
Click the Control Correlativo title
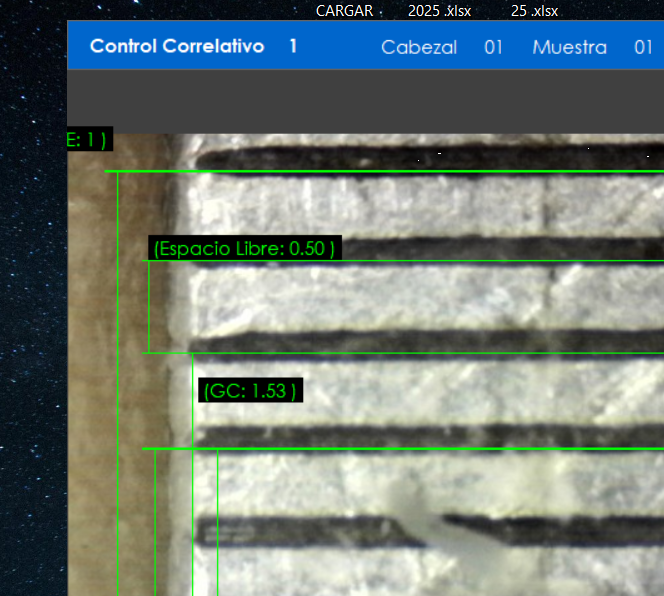coord(176,47)
